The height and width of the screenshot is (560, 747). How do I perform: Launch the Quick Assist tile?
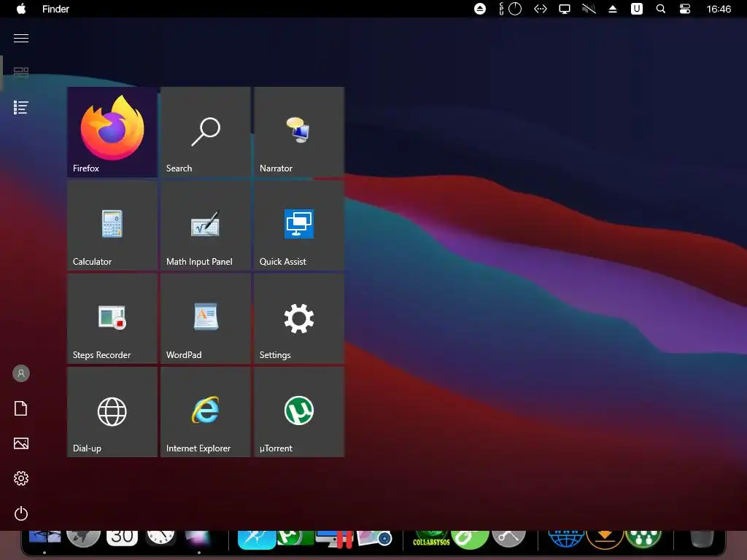tap(299, 225)
